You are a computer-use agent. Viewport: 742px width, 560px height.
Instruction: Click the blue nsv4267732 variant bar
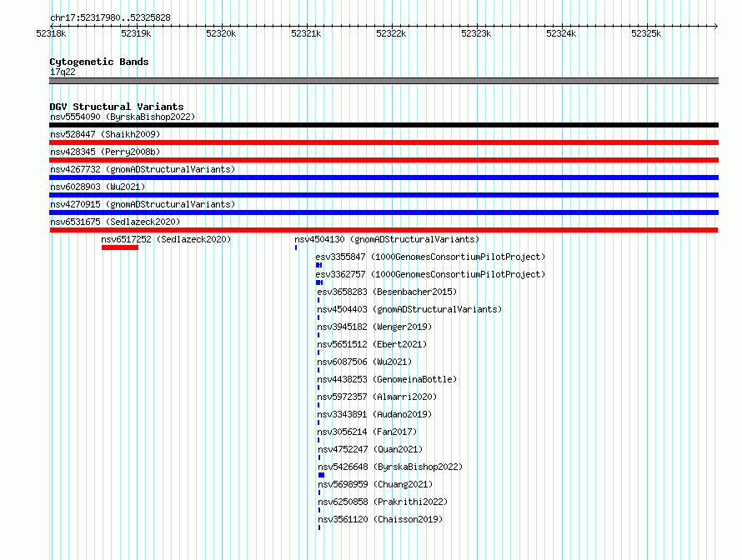tap(384, 177)
